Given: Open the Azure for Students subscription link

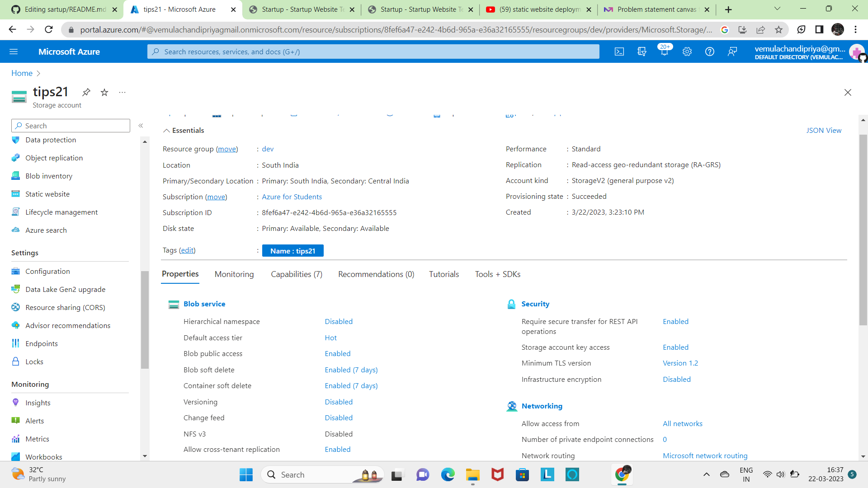Looking at the screenshot, I should [292, 197].
